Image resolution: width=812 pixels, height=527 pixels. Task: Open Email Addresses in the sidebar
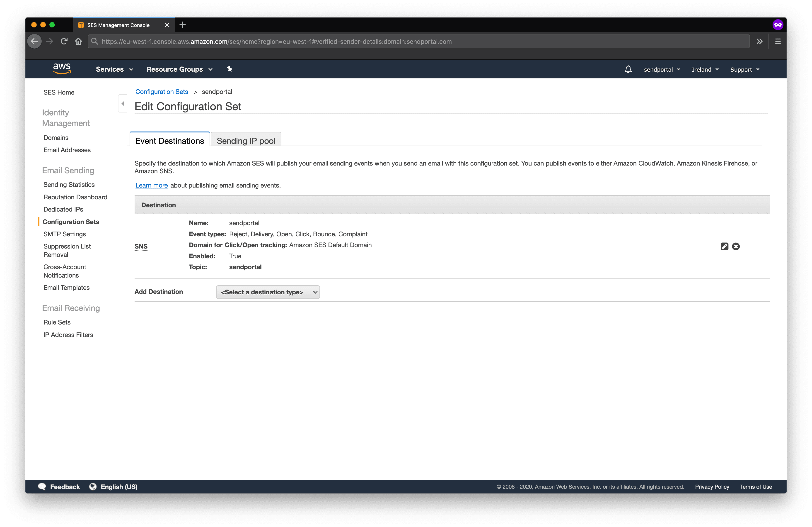pyautogui.click(x=67, y=150)
